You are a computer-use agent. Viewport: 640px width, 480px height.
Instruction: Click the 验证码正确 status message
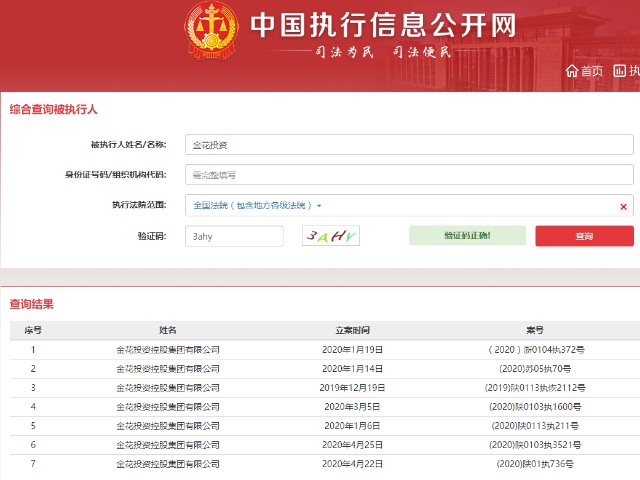[x=467, y=236]
